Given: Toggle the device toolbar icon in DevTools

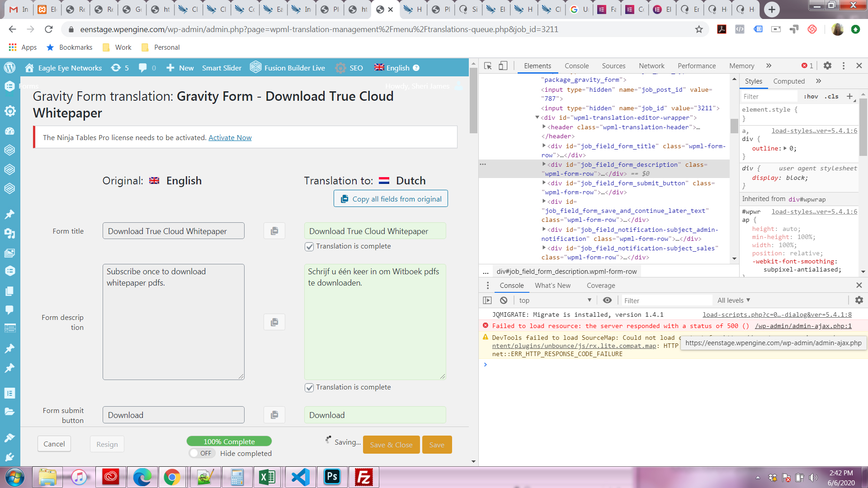Looking at the screenshot, I should (x=503, y=66).
